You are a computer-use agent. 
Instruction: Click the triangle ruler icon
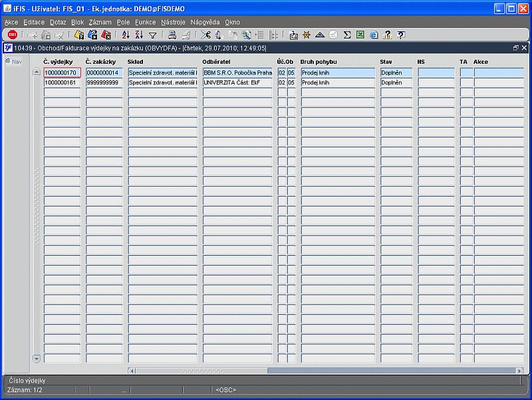click(x=320, y=35)
